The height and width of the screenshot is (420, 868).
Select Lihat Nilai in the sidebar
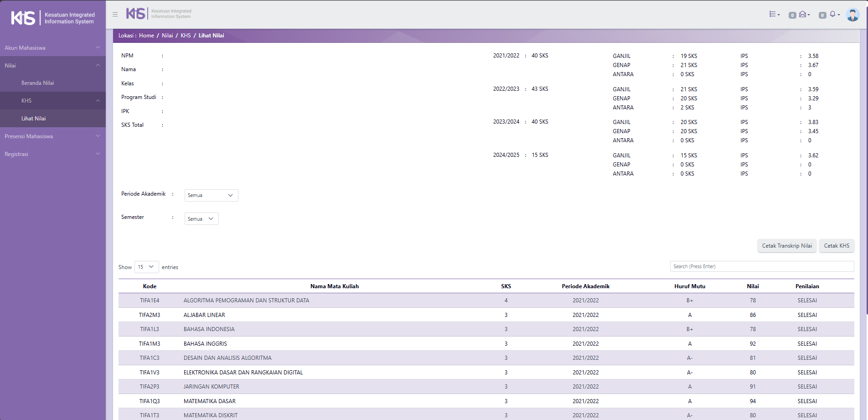pyautogui.click(x=34, y=119)
